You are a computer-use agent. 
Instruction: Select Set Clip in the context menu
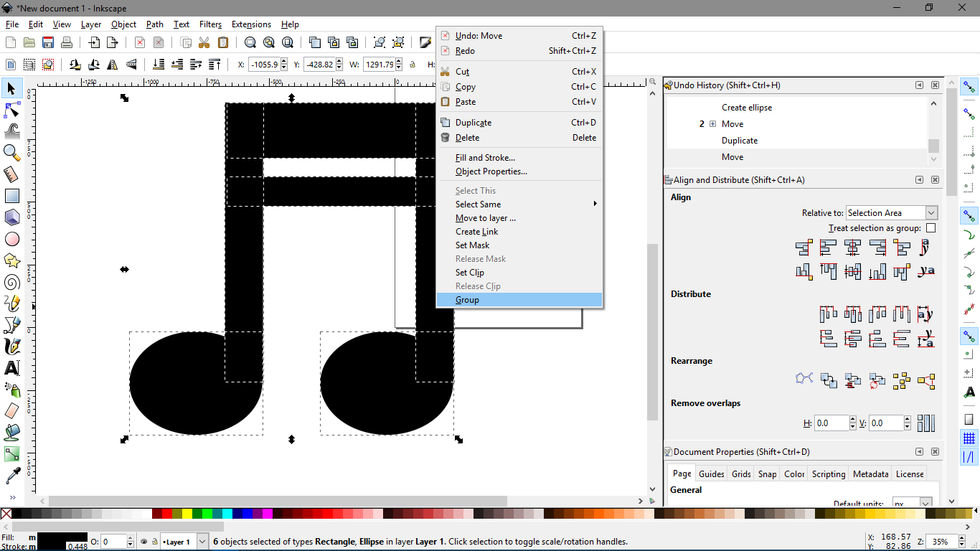click(519, 273)
